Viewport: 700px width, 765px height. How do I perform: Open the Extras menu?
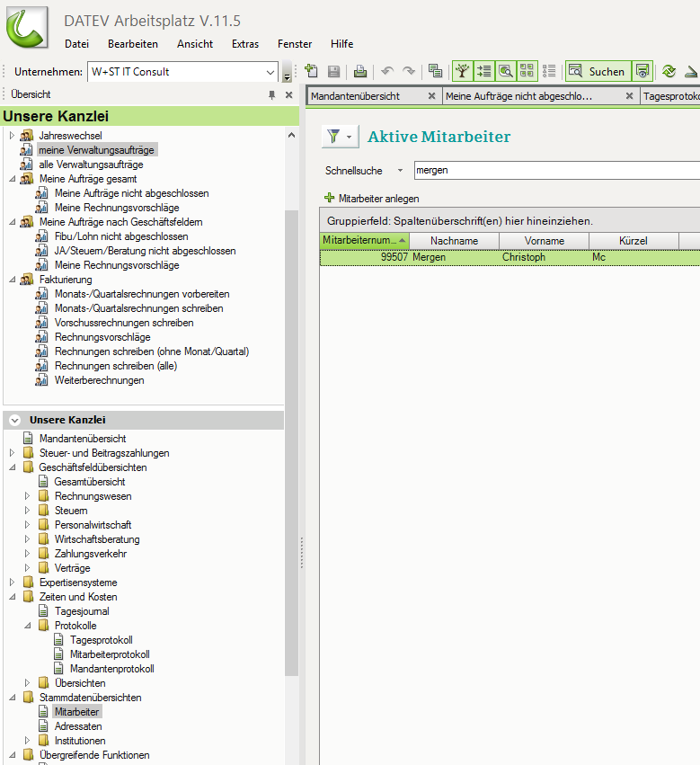coord(245,44)
